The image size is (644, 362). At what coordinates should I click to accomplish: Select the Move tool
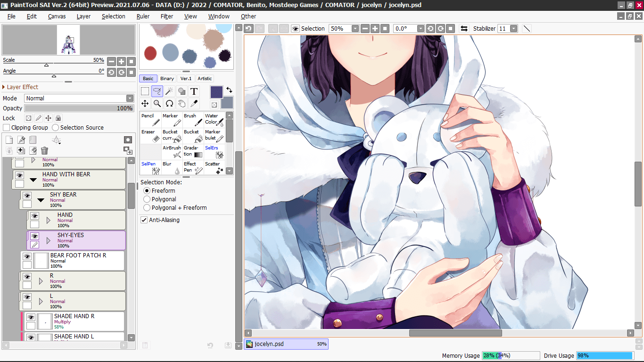(145, 103)
